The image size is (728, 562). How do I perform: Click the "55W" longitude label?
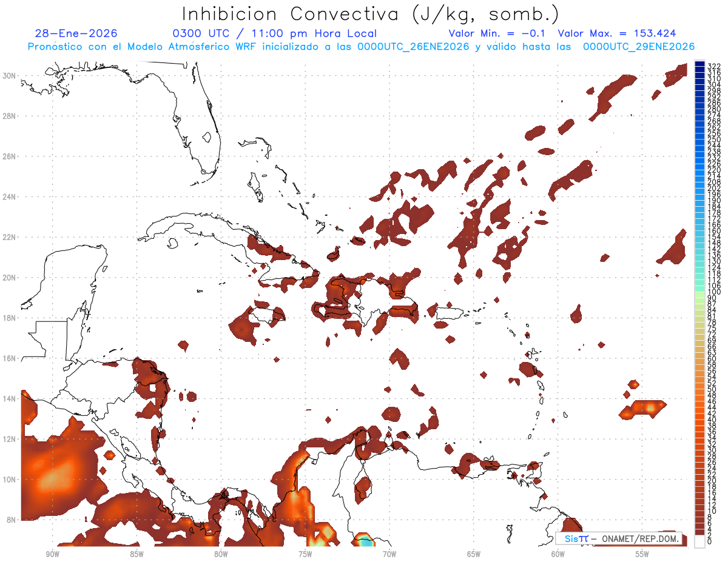pyautogui.click(x=642, y=554)
